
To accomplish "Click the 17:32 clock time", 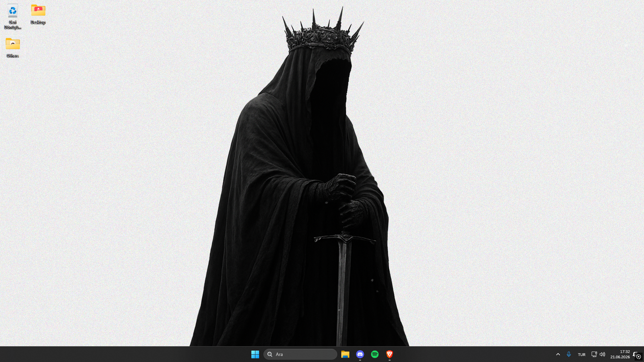I will point(625,352).
